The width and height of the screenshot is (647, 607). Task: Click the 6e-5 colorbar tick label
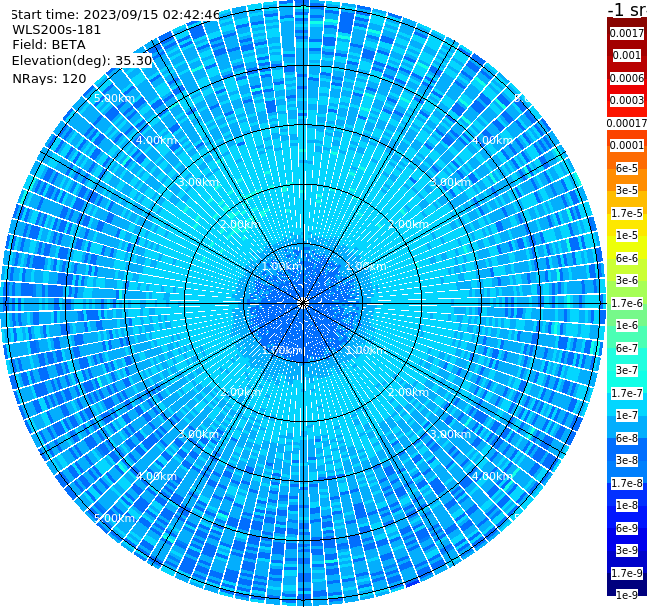[627, 168]
